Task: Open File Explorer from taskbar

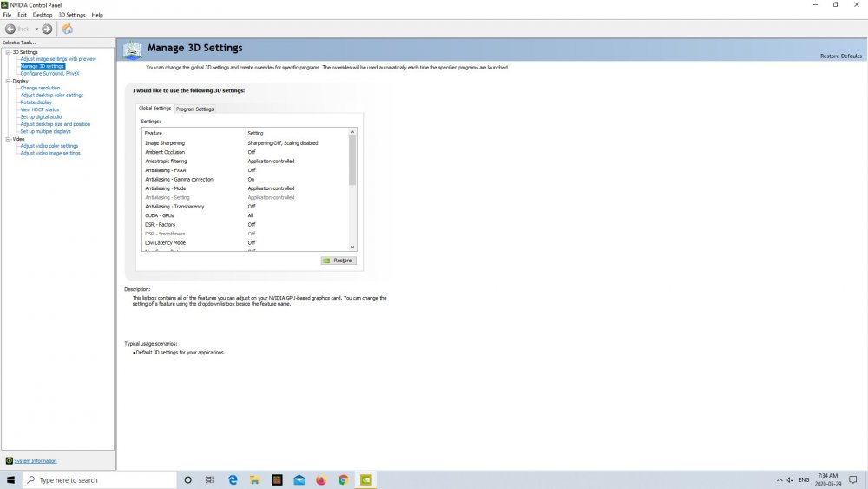Action: (254, 479)
